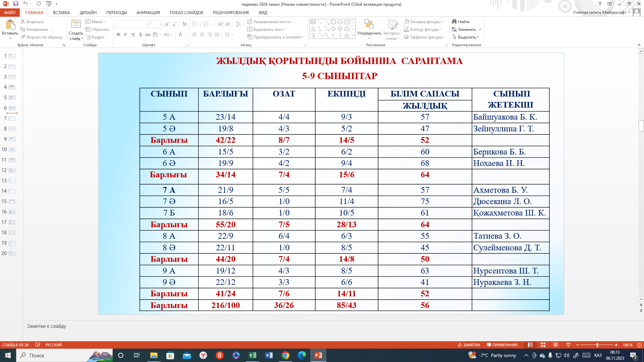The width and height of the screenshot is (644, 362).
Task: Toggle align text left
Action: 195,35
